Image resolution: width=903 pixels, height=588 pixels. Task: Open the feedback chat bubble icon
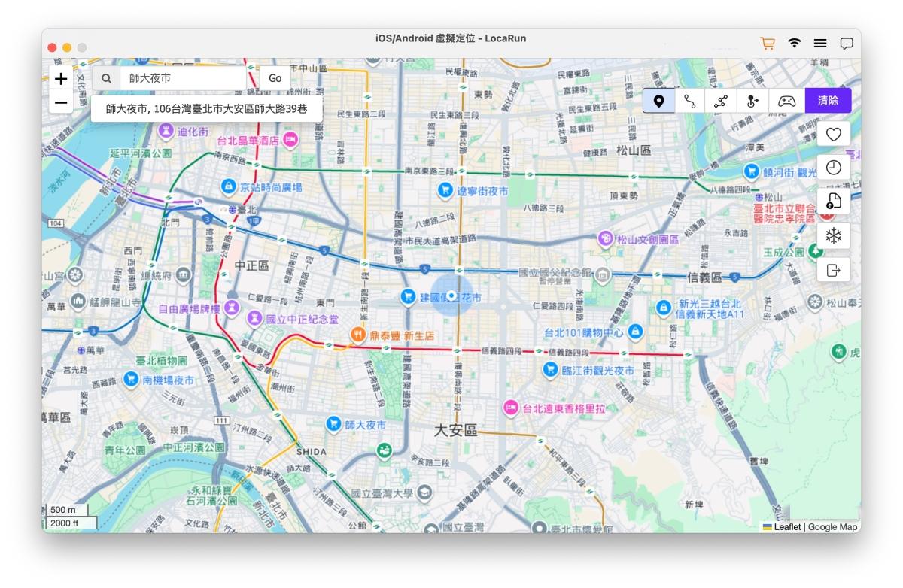pos(847,44)
